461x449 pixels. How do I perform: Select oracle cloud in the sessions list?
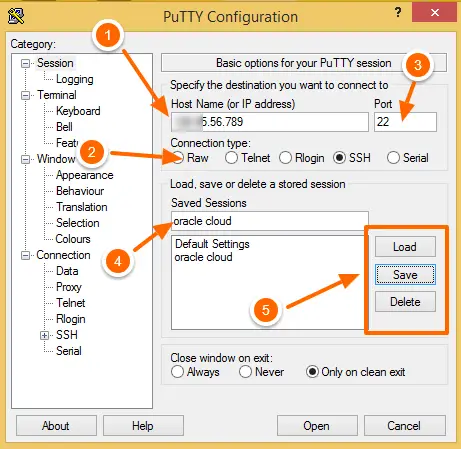click(x=203, y=257)
